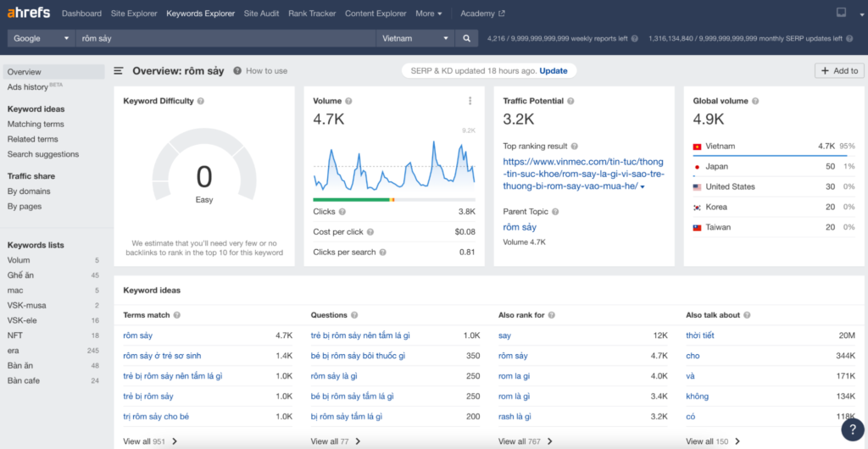Open the Academy link
The height and width of the screenshot is (449, 868).
click(482, 14)
